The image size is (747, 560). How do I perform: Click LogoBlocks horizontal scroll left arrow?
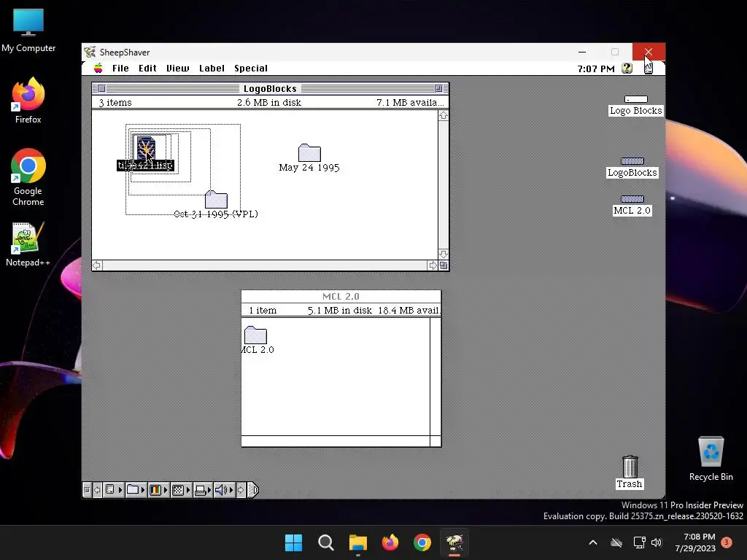pyautogui.click(x=97, y=265)
